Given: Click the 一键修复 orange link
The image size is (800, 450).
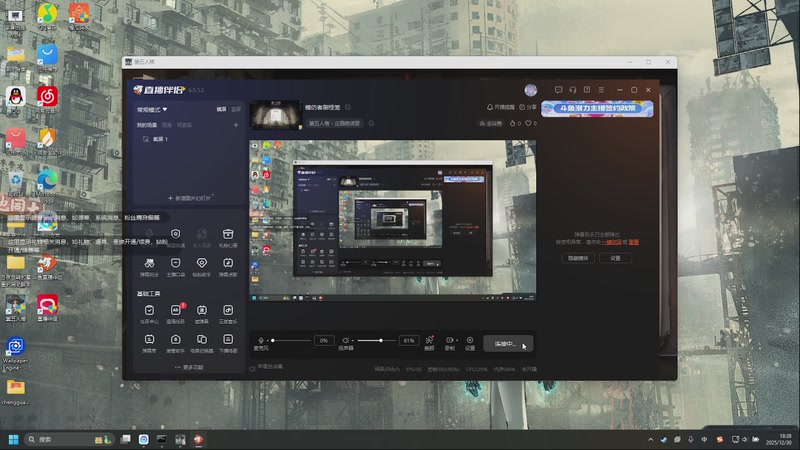Looking at the screenshot, I should 611,242.
